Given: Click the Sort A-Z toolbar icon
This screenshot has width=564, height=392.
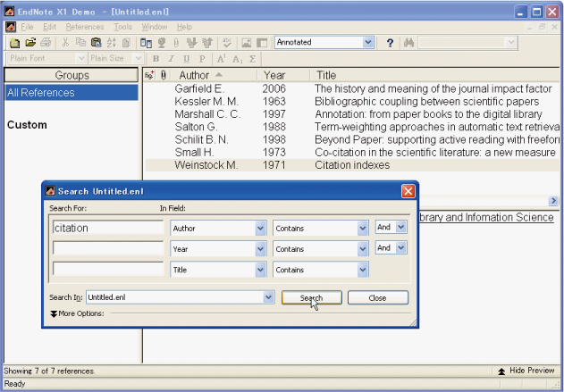Looking at the screenshot, I should pyautogui.click(x=111, y=43).
